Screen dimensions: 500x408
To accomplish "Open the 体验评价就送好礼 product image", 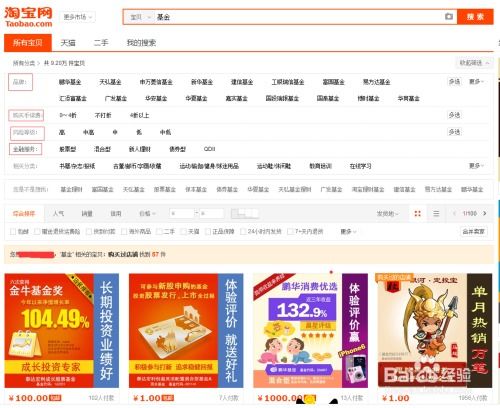I will (186, 331).
